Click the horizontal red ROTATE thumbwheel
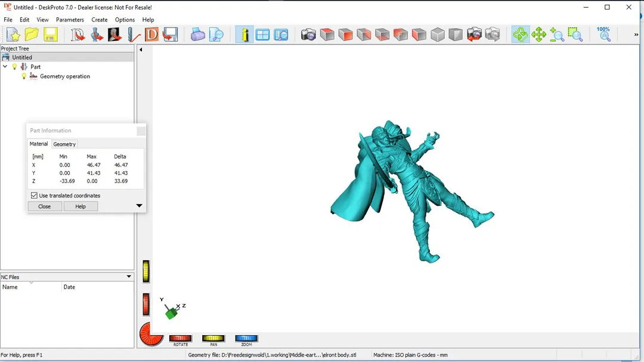Viewport: 644px width, 362px height. click(180, 338)
